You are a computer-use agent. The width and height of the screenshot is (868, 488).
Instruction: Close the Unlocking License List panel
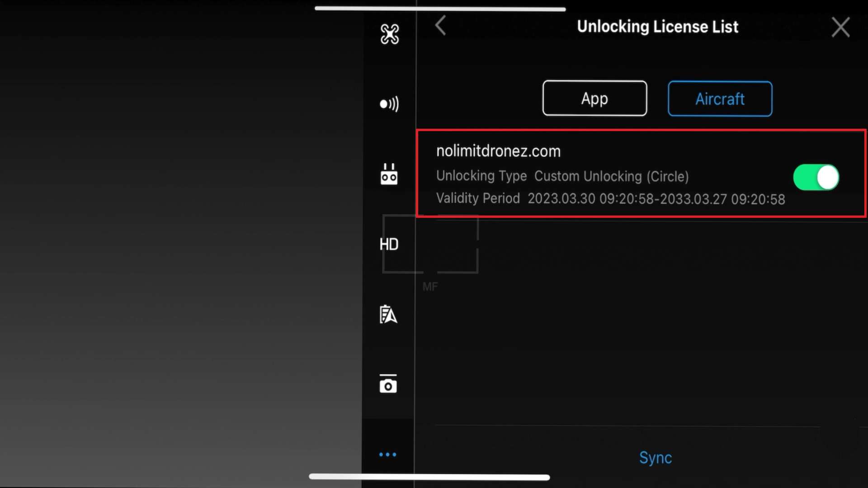click(x=840, y=27)
